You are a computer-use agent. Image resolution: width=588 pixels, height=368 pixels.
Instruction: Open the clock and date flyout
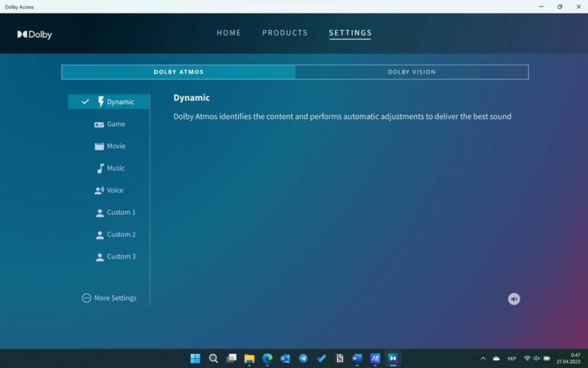(568, 358)
